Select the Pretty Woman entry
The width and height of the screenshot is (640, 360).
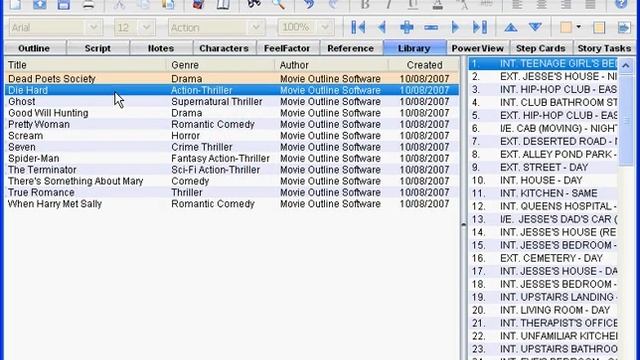coord(232,124)
